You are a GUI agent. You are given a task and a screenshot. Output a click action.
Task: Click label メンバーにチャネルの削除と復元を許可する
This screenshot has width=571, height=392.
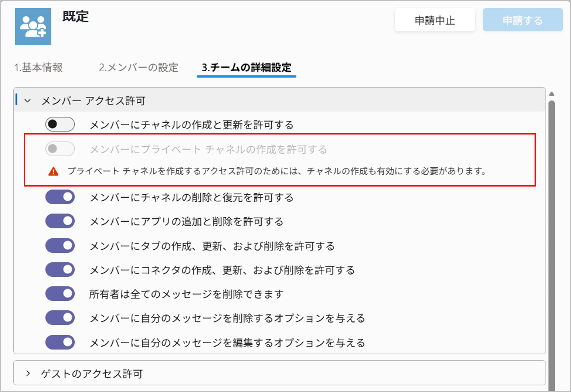[x=192, y=197]
